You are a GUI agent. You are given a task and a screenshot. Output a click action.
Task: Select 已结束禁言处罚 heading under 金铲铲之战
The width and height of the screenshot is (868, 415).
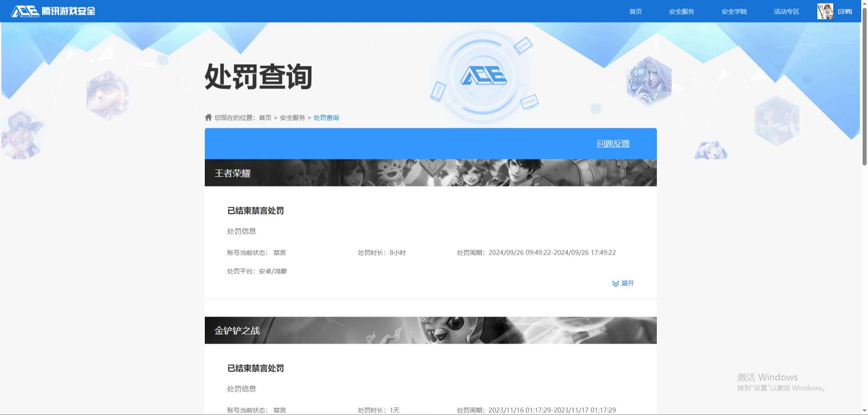(255, 368)
